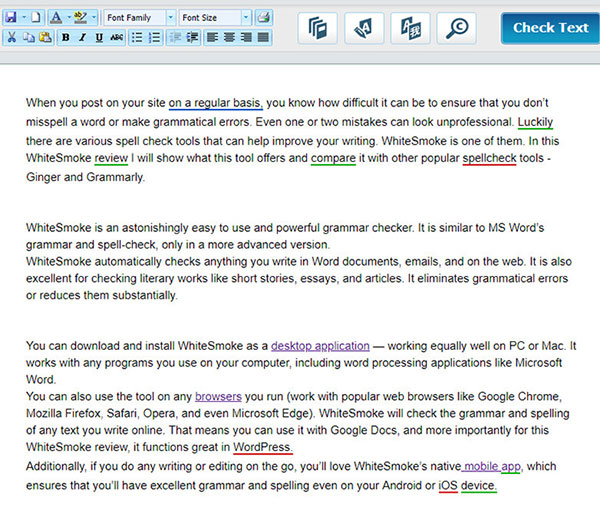Increase indent with indent icon

(x=192, y=37)
